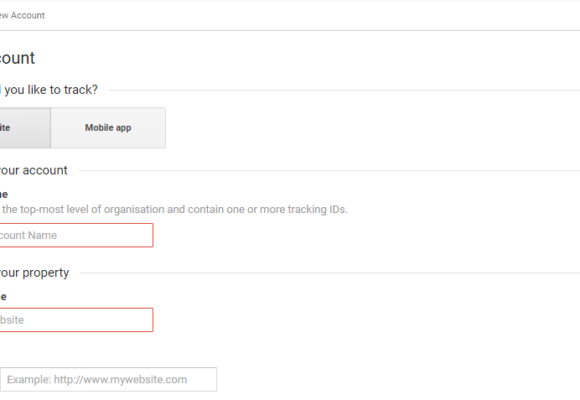
Task: Click divider line beside 'your account'
Action: tap(330, 171)
